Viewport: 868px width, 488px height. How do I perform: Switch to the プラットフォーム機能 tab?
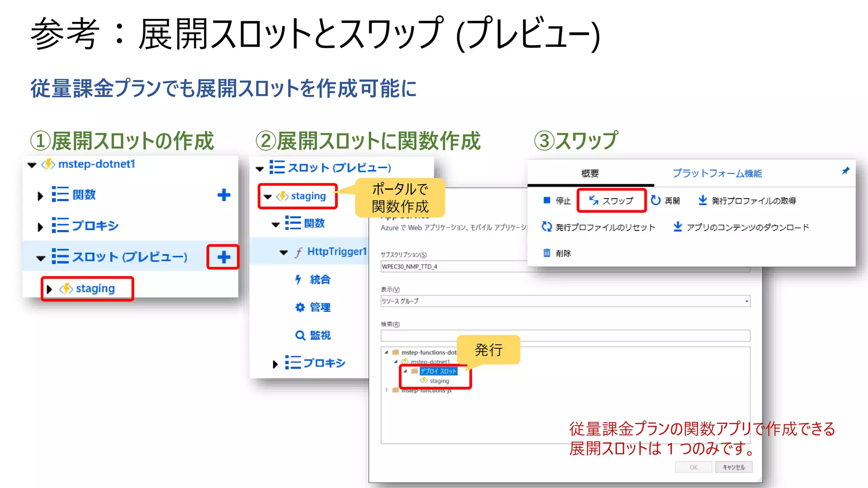(717, 173)
